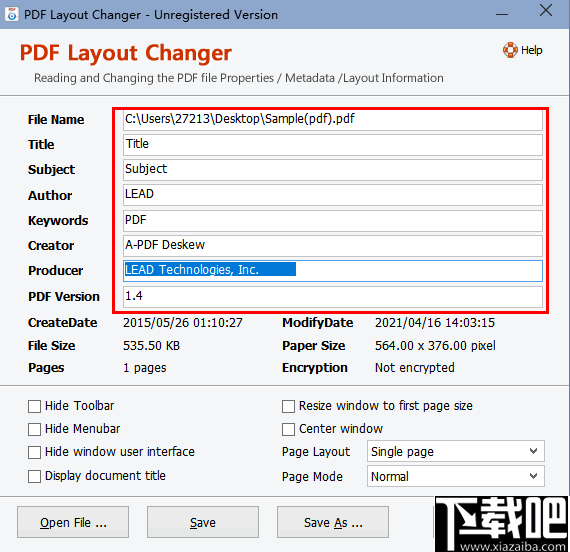Click the Keywords field containing PDF
Viewport: 570px width, 552px height.
pos(333,221)
